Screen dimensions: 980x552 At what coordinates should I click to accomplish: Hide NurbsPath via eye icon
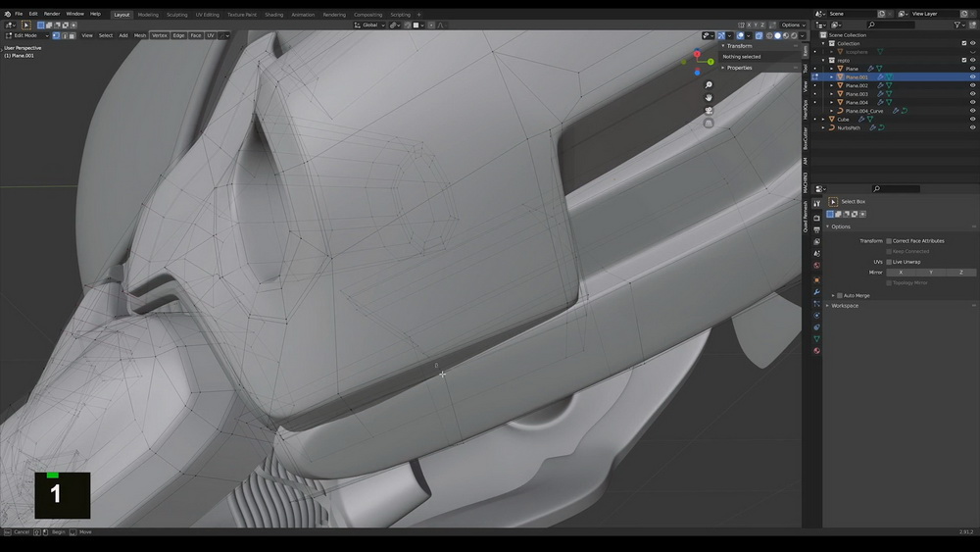click(x=972, y=127)
